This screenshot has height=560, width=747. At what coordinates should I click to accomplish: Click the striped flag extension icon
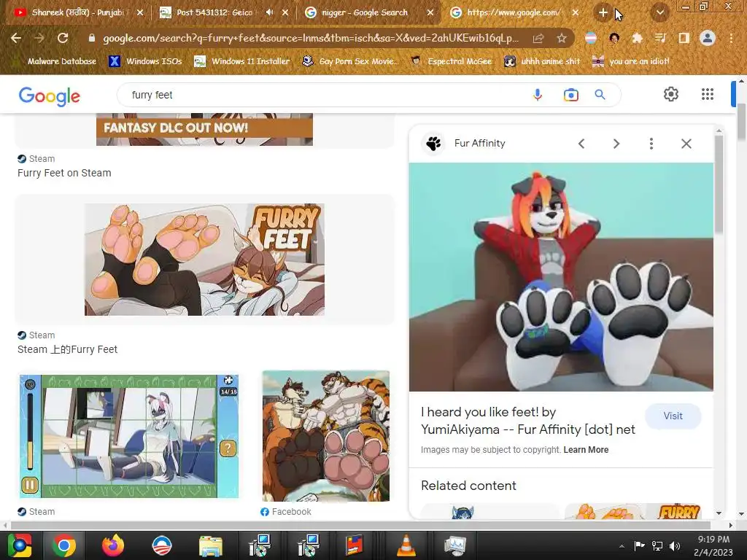click(x=591, y=38)
